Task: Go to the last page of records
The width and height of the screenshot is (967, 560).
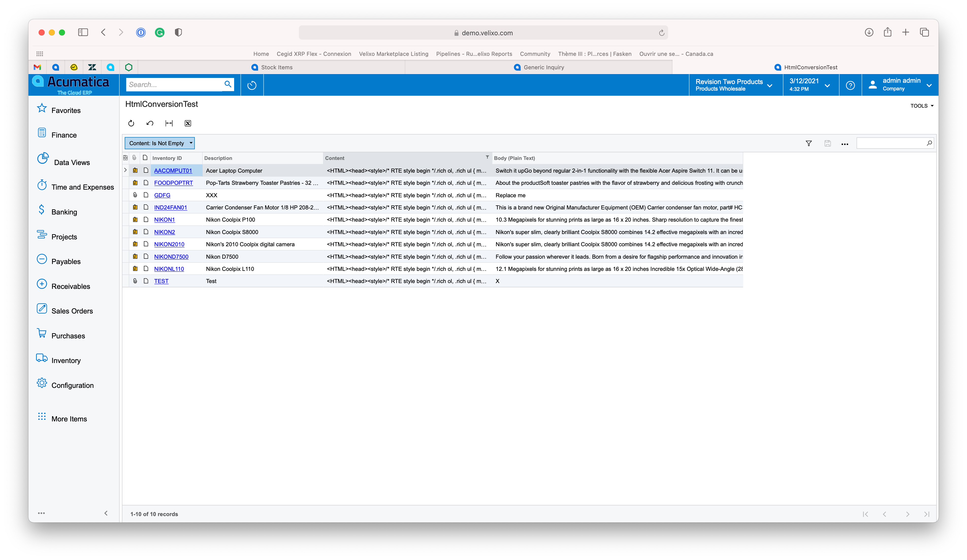Action: [x=927, y=514]
